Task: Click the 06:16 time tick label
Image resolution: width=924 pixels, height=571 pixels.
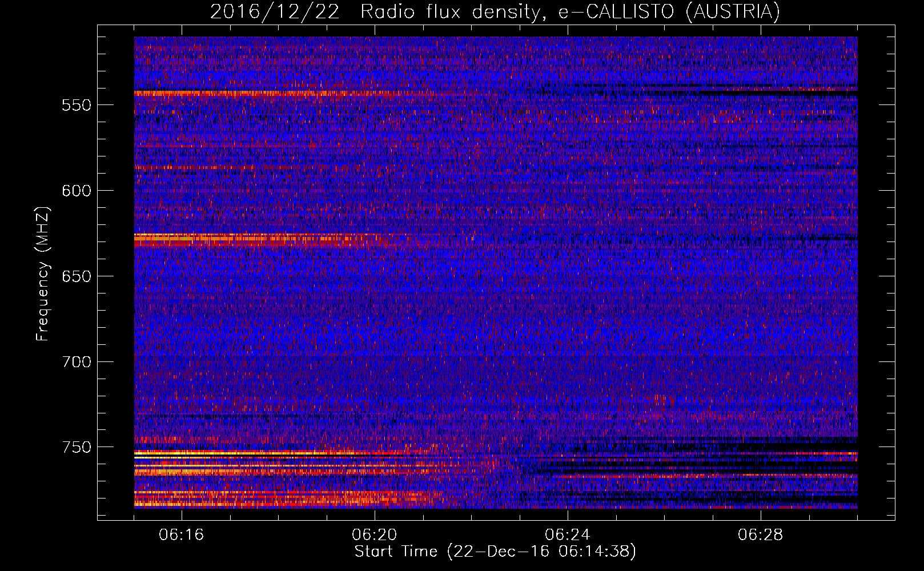Action: coord(182,535)
